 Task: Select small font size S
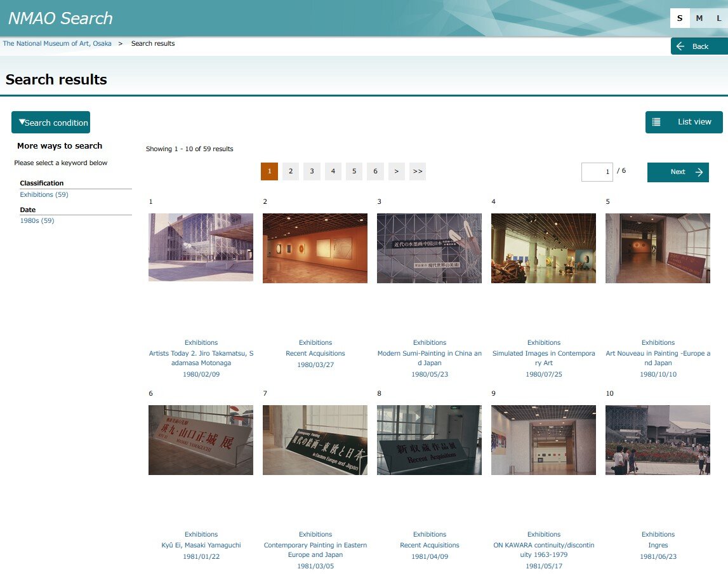(x=679, y=18)
